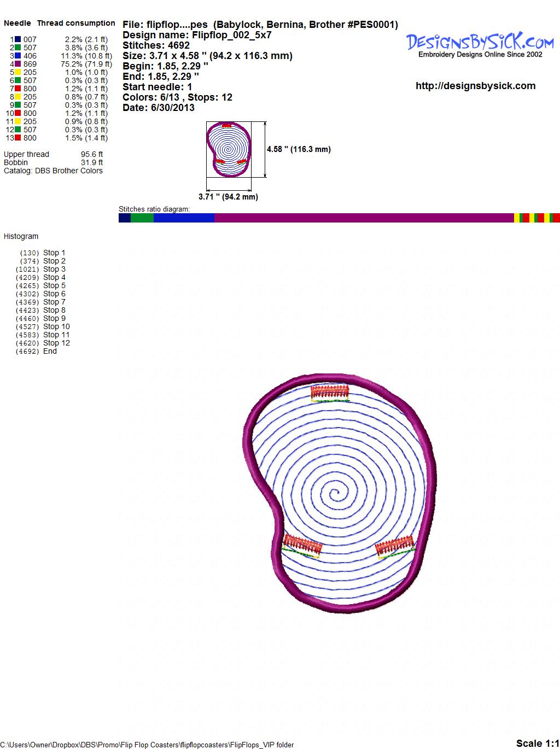Click the blue segment of stitches ratio bar
Image resolution: width=560 pixels, height=749 pixels.
point(184,218)
